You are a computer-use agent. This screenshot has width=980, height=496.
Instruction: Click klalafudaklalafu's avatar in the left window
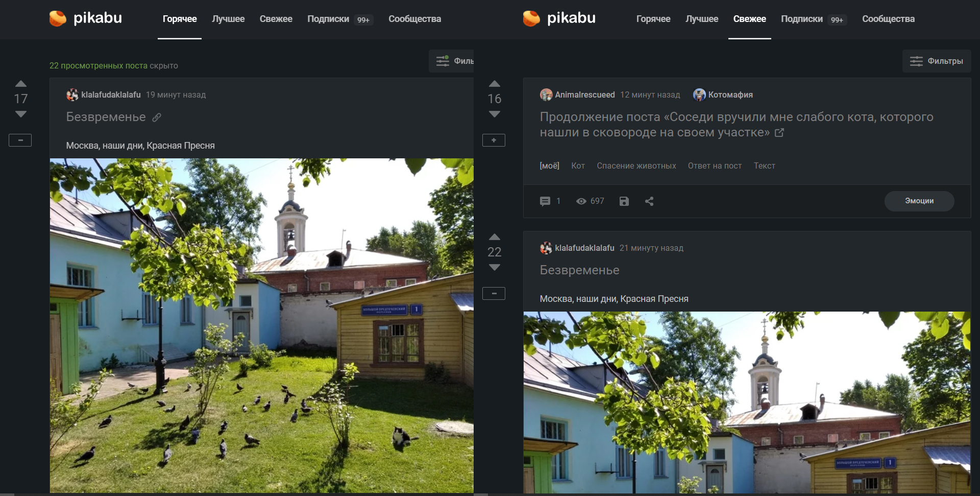[72, 95]
